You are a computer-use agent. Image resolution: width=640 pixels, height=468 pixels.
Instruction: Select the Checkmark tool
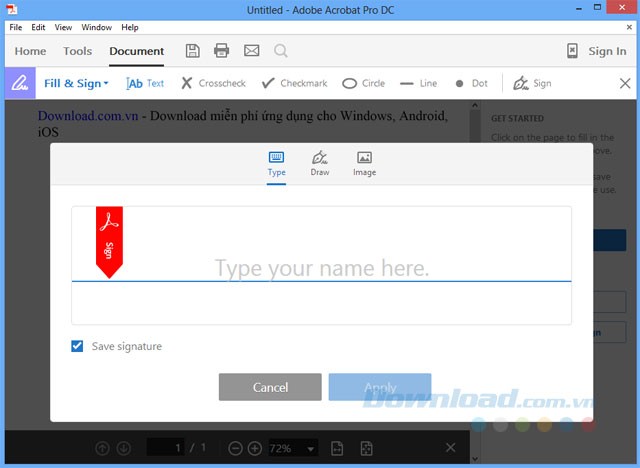[x=294, y=83]
